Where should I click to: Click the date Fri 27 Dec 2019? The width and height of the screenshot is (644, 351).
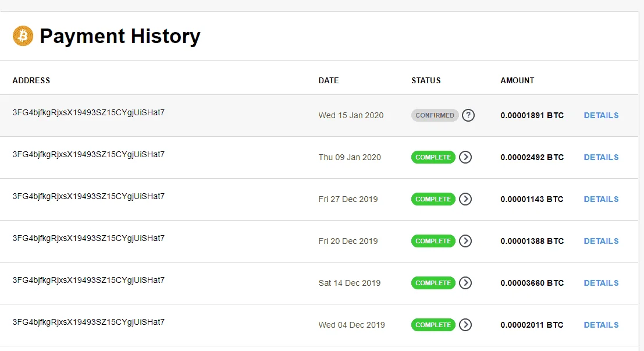[x=348, y=199]
